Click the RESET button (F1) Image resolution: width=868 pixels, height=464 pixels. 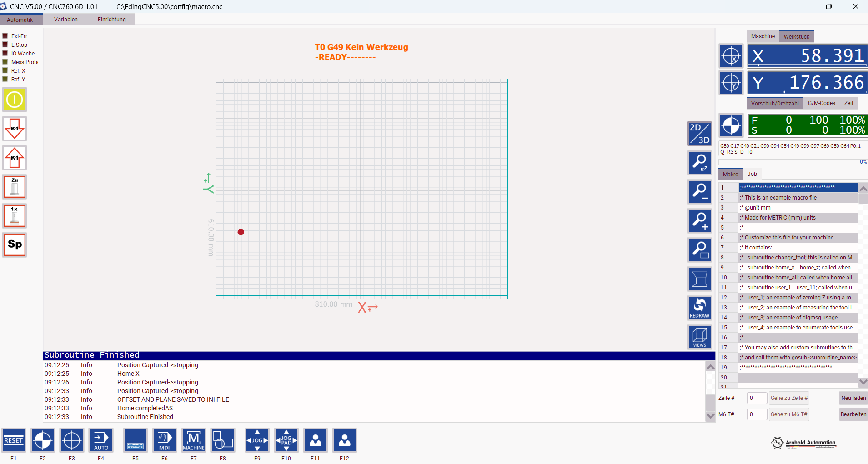[x=14, y=440]
